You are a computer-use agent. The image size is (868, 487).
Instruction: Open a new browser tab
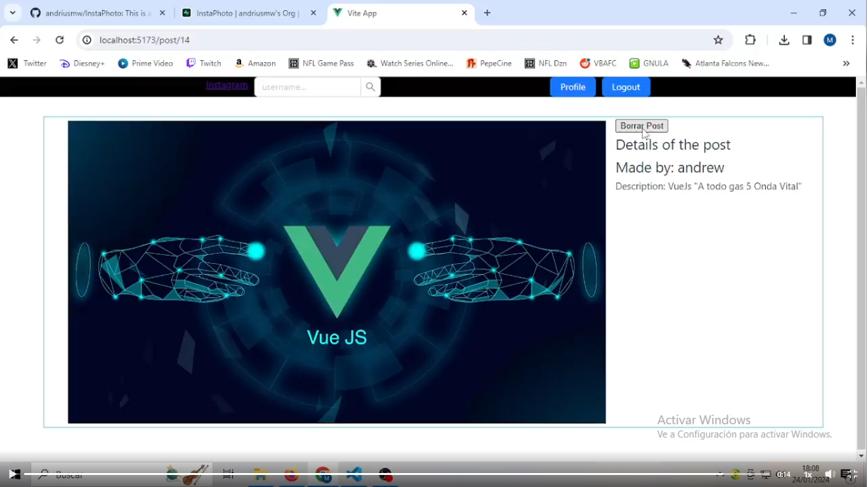(487, 13)
